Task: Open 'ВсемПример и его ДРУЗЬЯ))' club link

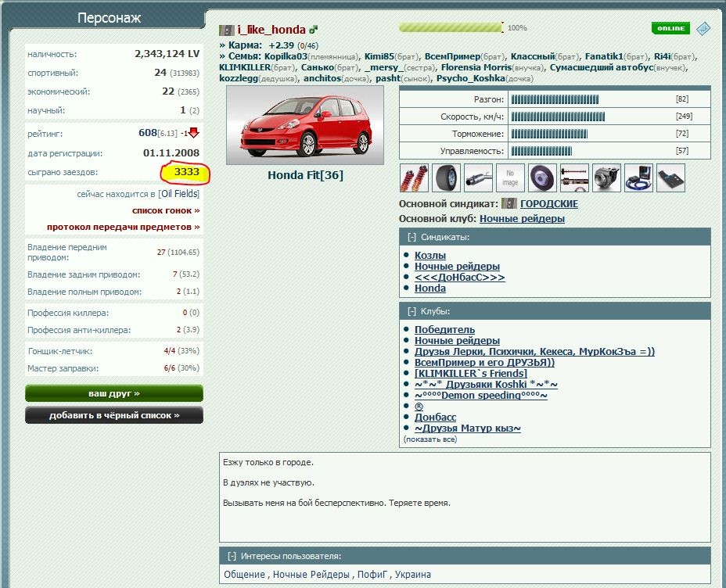Action: [484, 362]
